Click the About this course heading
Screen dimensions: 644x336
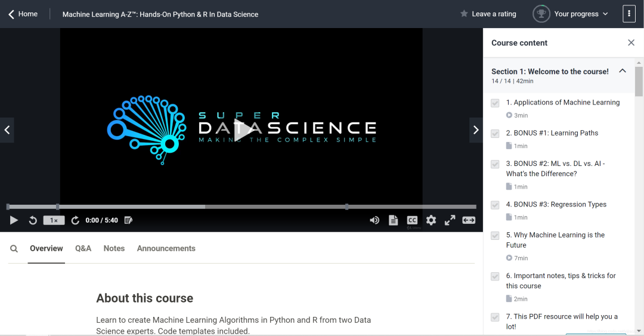click(x=144, y=298)
